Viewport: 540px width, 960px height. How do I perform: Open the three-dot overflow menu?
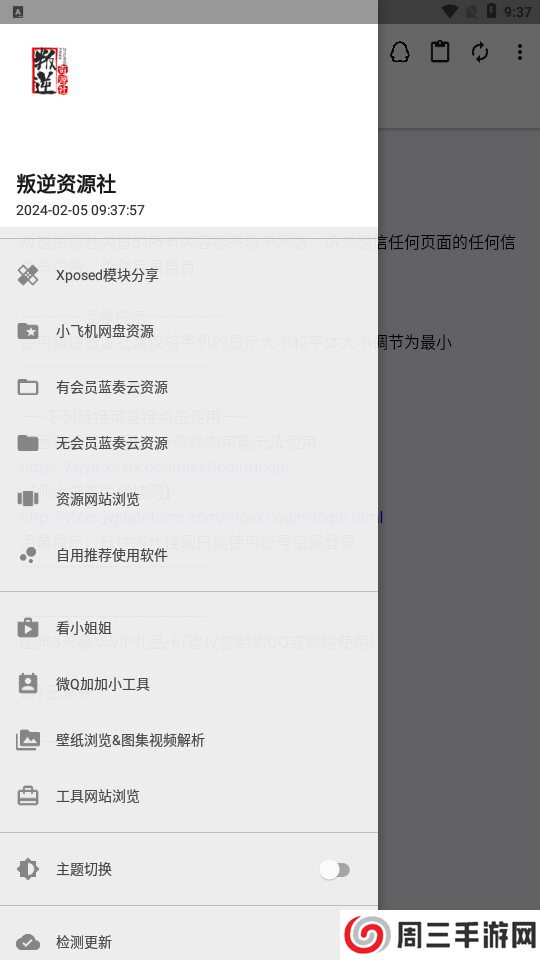pos(519,52)
